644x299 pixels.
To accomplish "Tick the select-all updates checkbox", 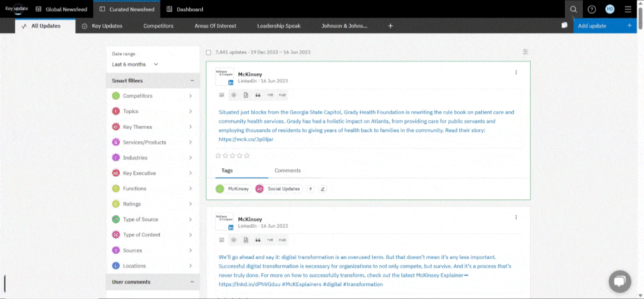I will (209, 53).
